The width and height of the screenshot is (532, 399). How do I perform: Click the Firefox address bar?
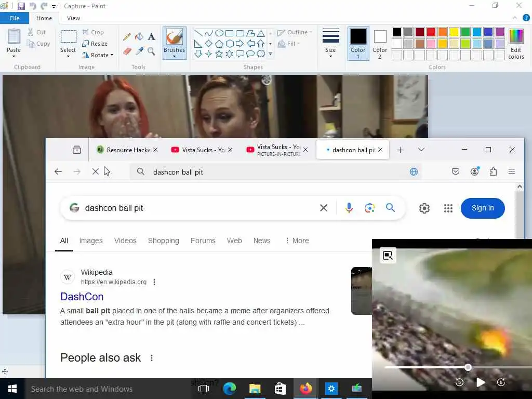pyautogui.click(x=275, y=171)
